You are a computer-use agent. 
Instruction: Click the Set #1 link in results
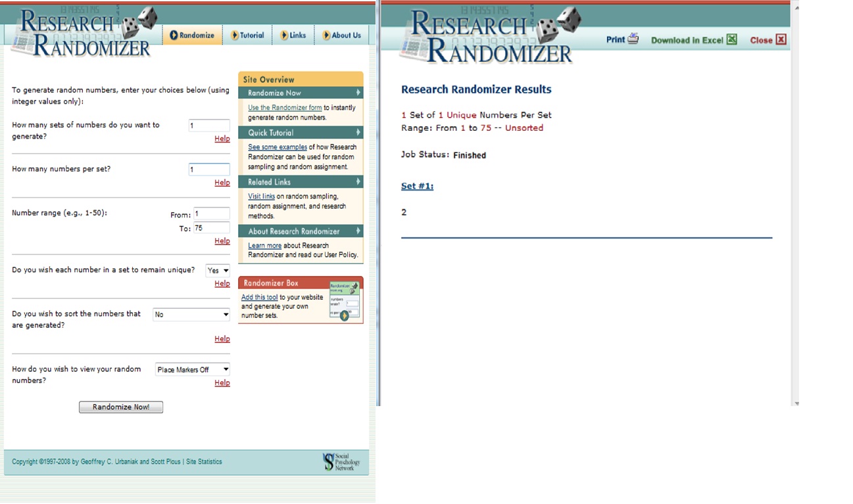pos(417,186)
